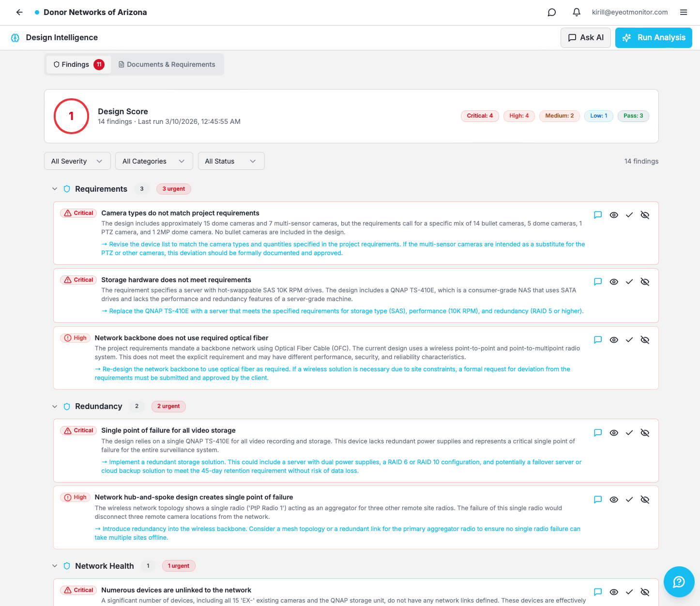Collapse the Redundancy section
Image resolution: width=700 pixels, height=606 pixels.
(55, 407)
